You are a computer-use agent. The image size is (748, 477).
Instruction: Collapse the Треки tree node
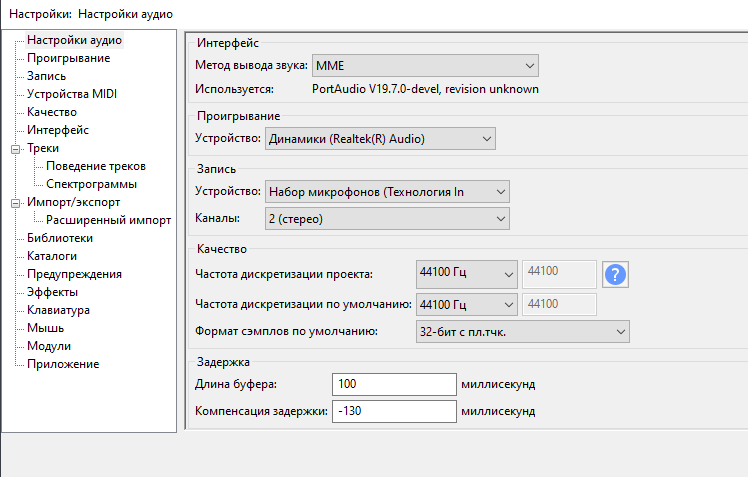coord(14,148)
